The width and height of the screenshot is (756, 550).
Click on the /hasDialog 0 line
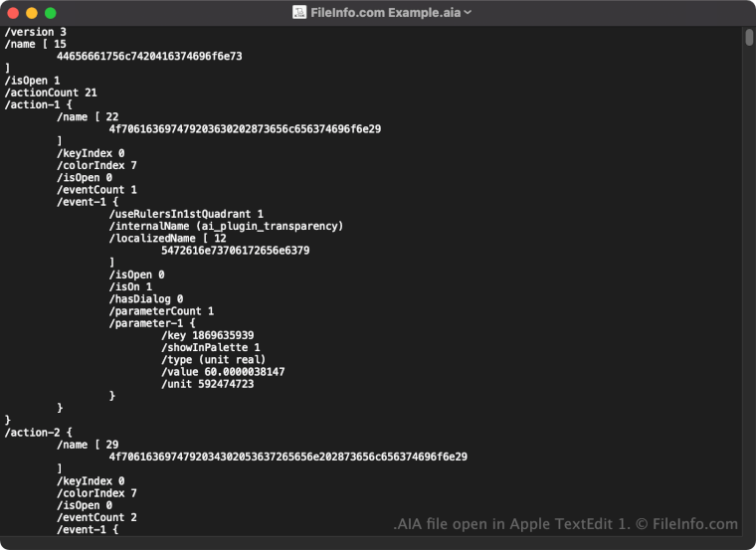pyautogui.click(x=145, y=298)
